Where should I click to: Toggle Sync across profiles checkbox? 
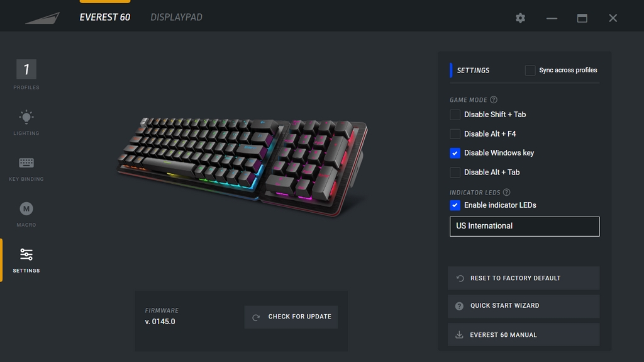530,71
